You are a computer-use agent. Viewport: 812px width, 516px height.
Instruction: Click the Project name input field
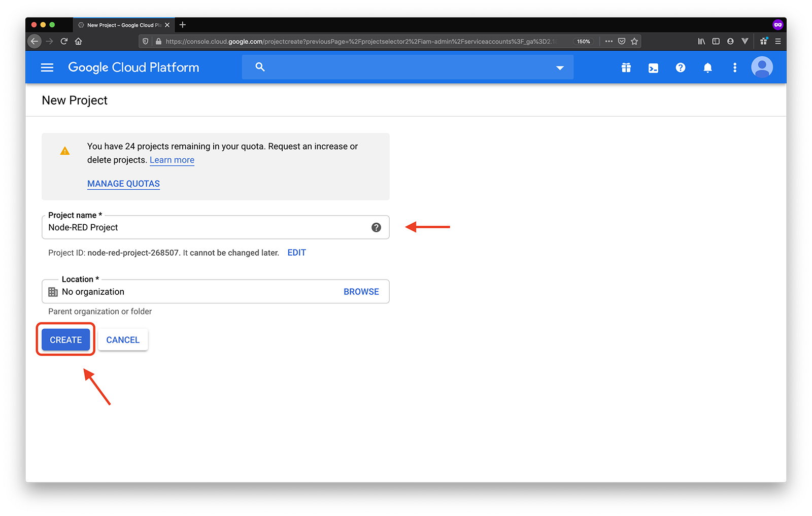(215, 227)
